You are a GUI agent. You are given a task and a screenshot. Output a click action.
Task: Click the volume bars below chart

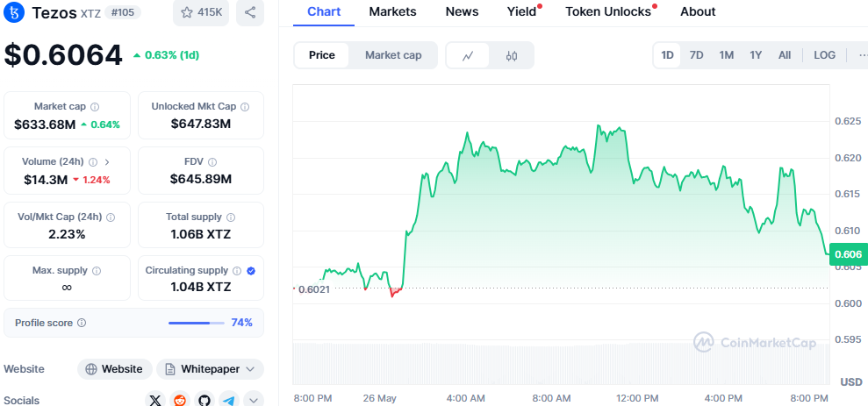pyautogui.click(x=561, y=363)
